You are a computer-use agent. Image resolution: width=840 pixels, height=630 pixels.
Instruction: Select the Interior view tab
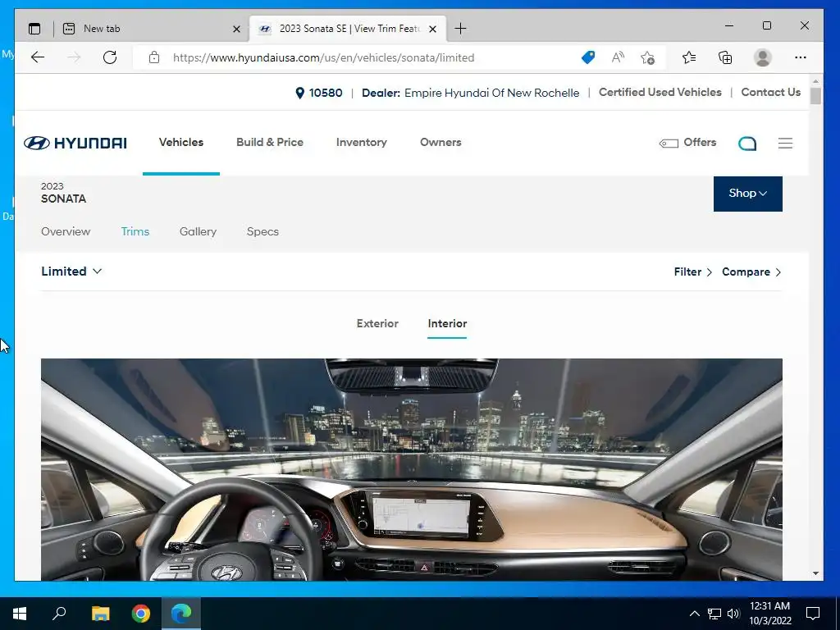(x=447, y=323)
